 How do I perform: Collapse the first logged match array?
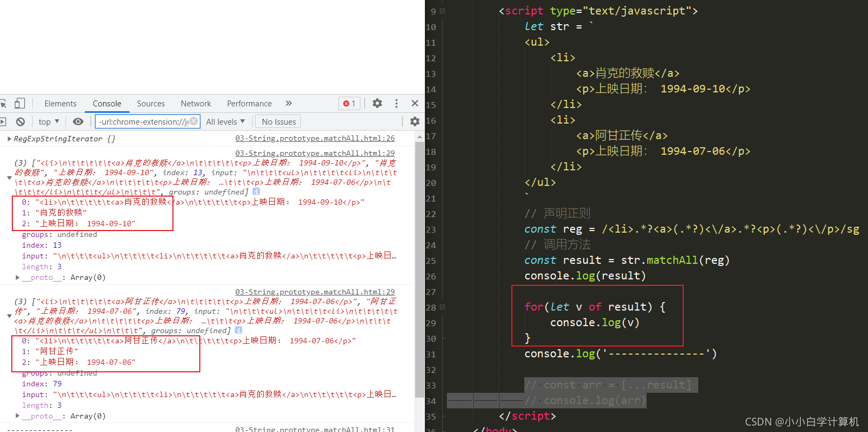point(9,178)
